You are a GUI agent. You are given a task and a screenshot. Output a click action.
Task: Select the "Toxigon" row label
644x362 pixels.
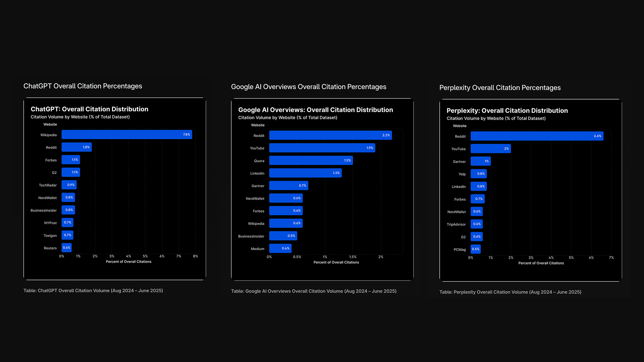tap(50, 236)
